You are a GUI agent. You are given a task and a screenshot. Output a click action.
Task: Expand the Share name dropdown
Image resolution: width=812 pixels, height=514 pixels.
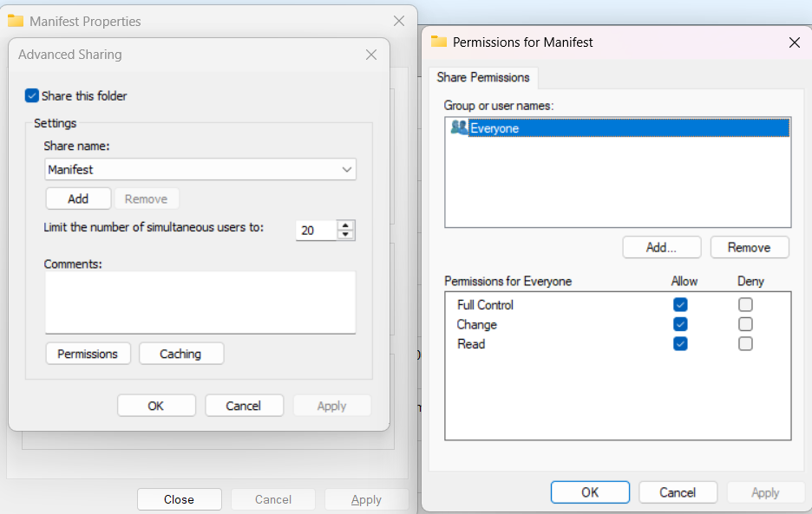coord(346,170)
